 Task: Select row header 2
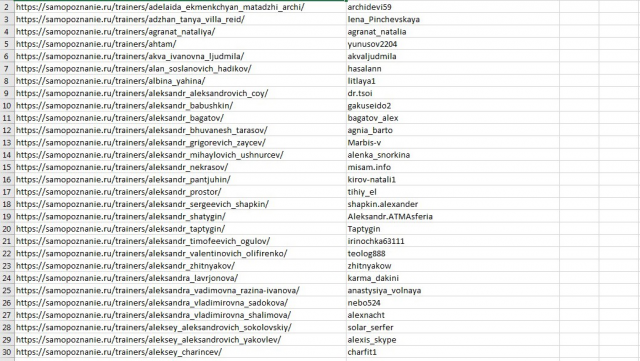(x=7, y=7)
